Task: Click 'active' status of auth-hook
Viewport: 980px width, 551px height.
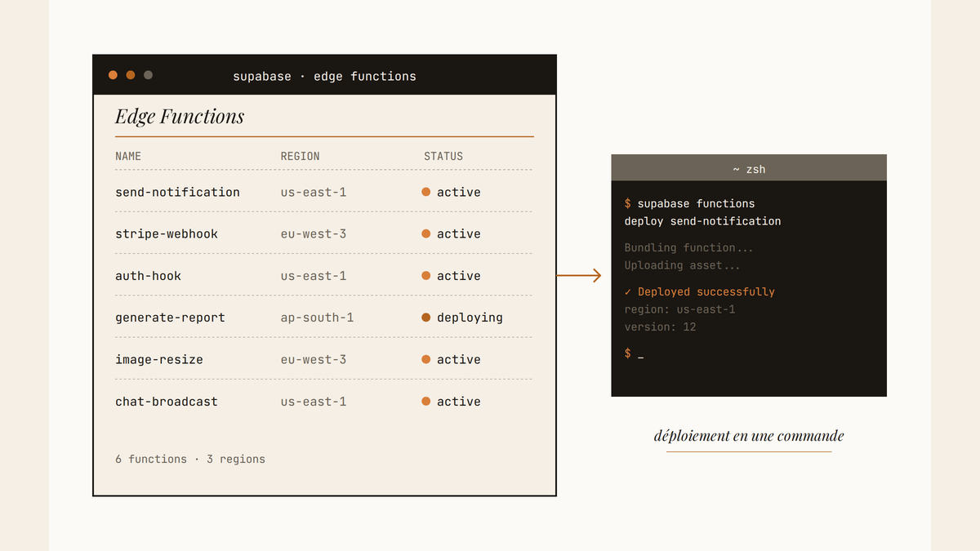Action: 459,276
